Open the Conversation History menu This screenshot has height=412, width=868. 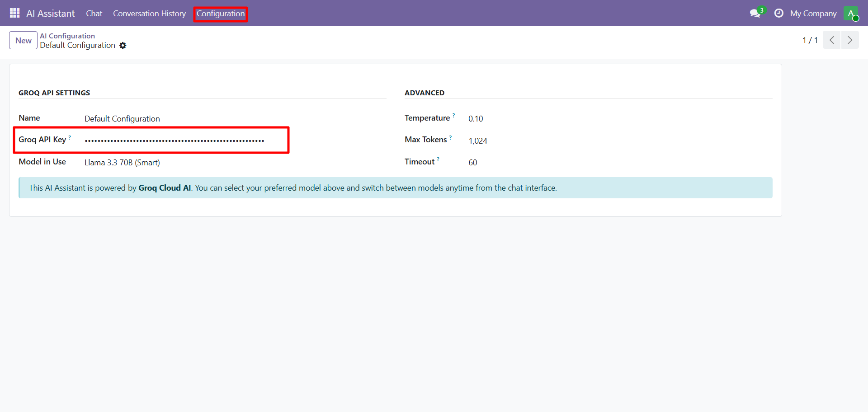(x=149, y=14)
